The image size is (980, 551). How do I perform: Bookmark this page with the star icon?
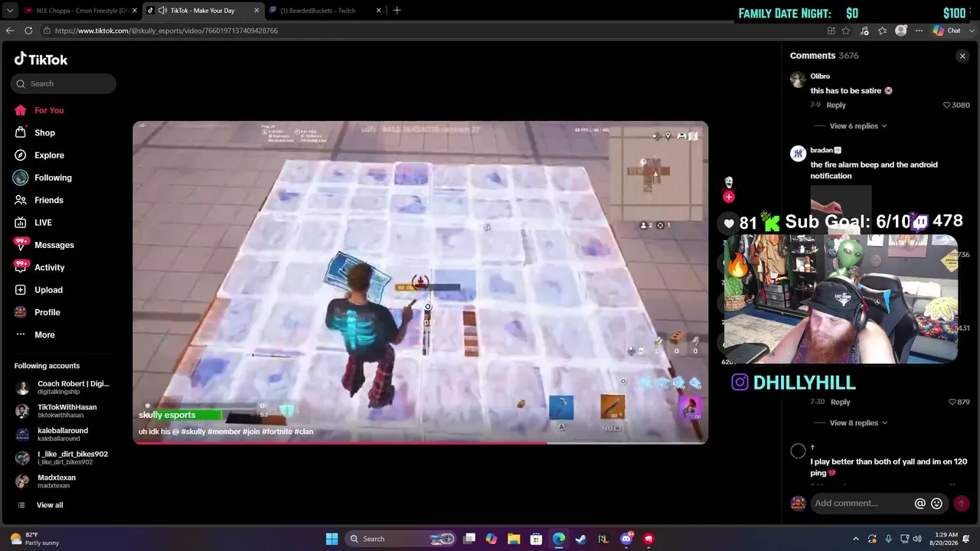tap(846, 31)
